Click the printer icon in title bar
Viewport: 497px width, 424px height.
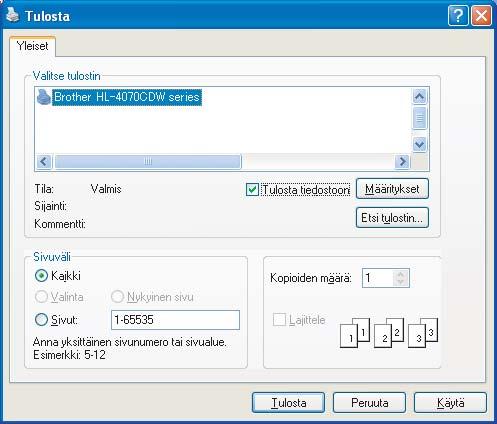13,15
